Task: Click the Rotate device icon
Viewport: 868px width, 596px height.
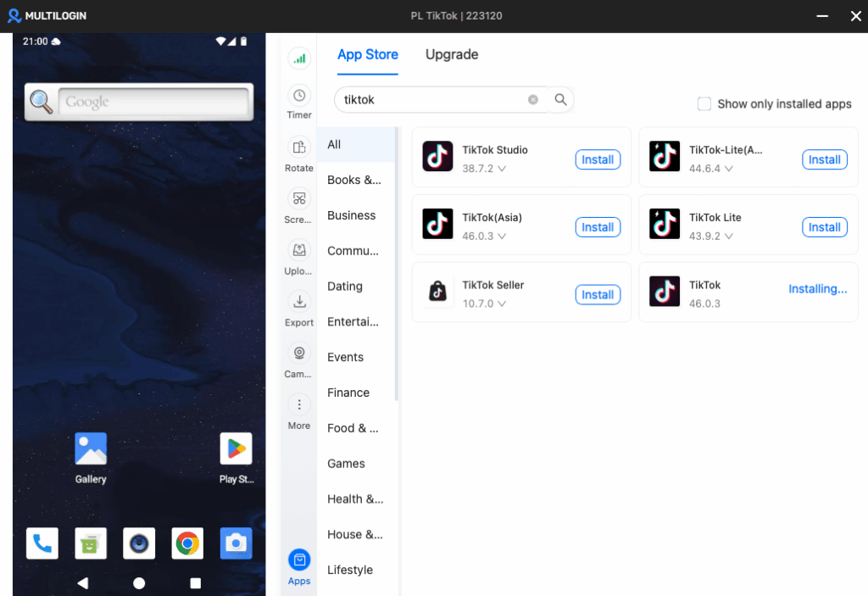Action: click(299, 148)
